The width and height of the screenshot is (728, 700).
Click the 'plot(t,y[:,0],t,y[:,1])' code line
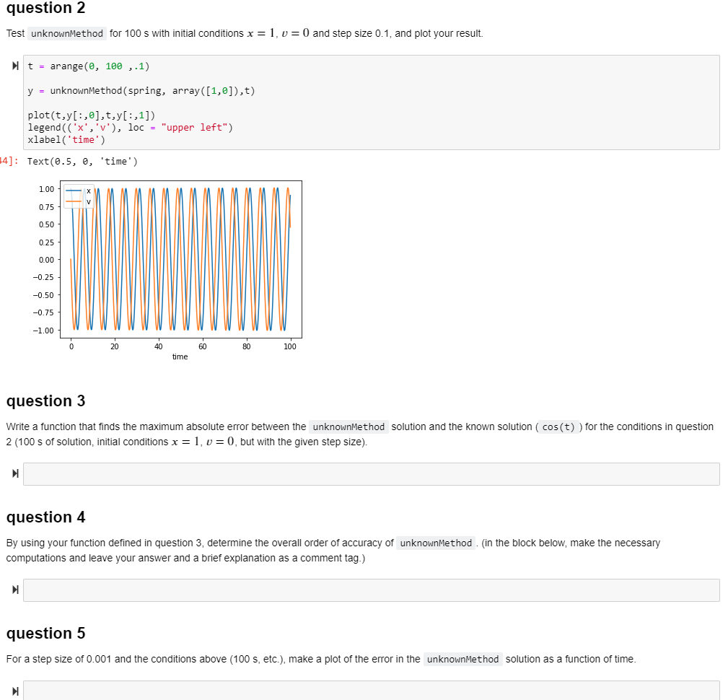coord(92,115)
